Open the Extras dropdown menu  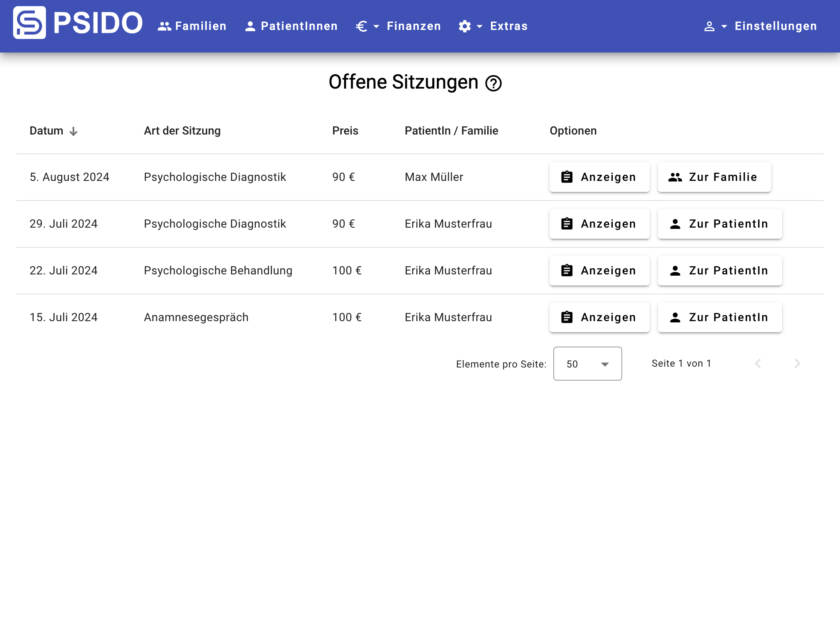click(x=493, y=26)
